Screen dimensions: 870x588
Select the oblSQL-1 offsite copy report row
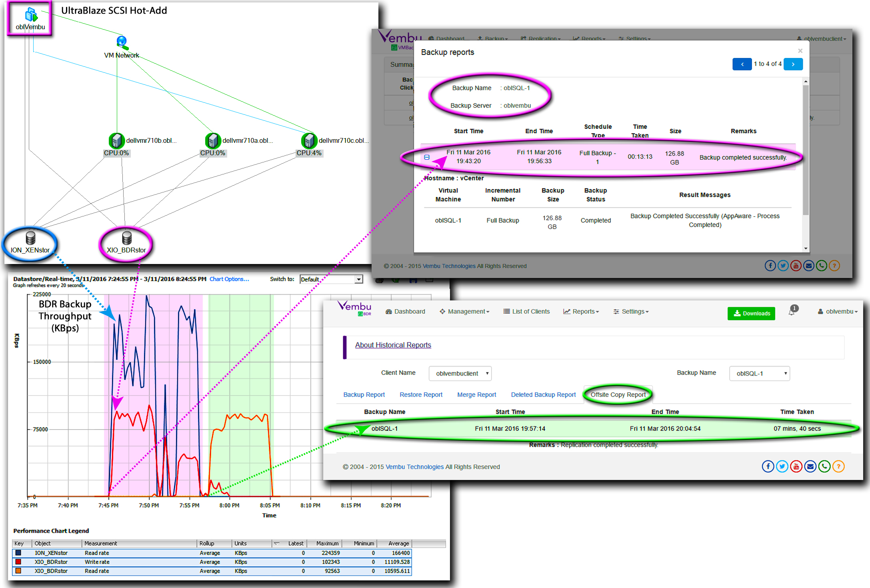[594, 429]
